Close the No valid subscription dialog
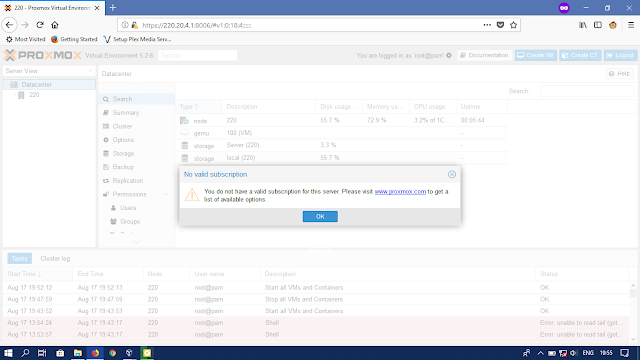The image size is (640, 360). coord(451,174)
